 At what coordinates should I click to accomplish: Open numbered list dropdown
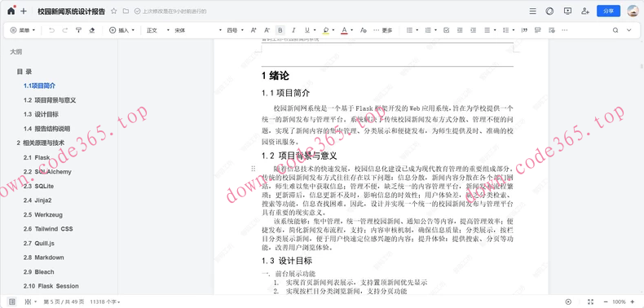pyautogui.click(x=436, y=30)
